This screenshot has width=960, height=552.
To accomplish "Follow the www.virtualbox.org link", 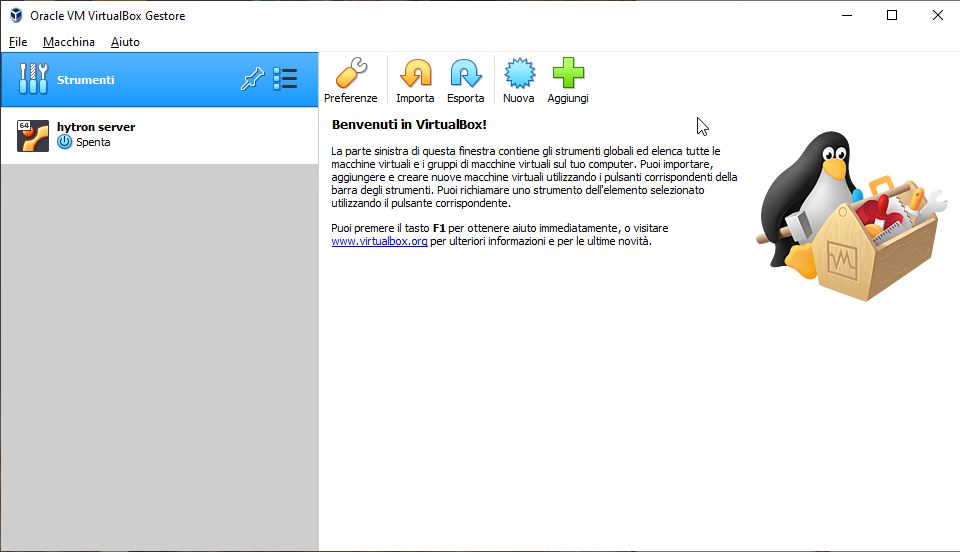I will (379, 241).
